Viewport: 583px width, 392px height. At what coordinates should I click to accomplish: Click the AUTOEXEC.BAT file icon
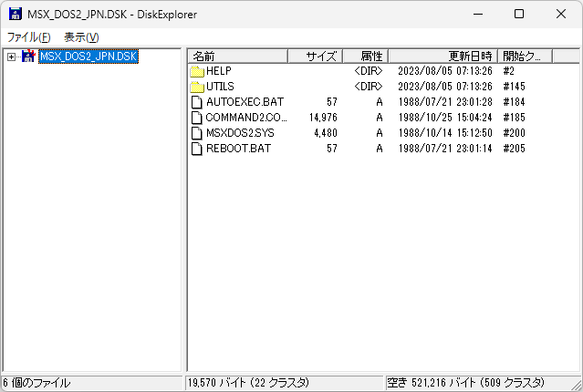(x=197, y=102)
